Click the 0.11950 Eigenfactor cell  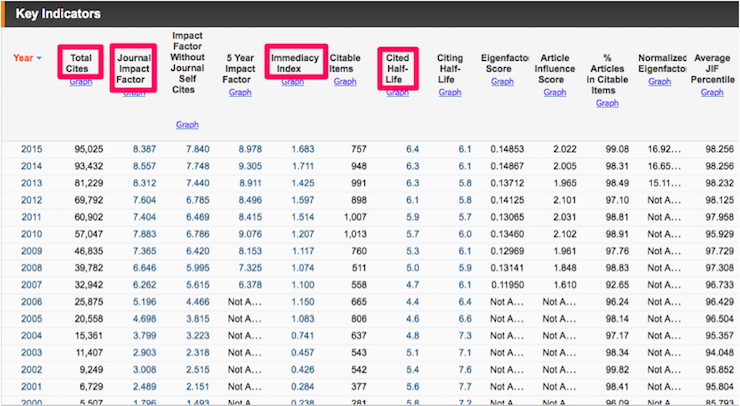click(507, 285)
